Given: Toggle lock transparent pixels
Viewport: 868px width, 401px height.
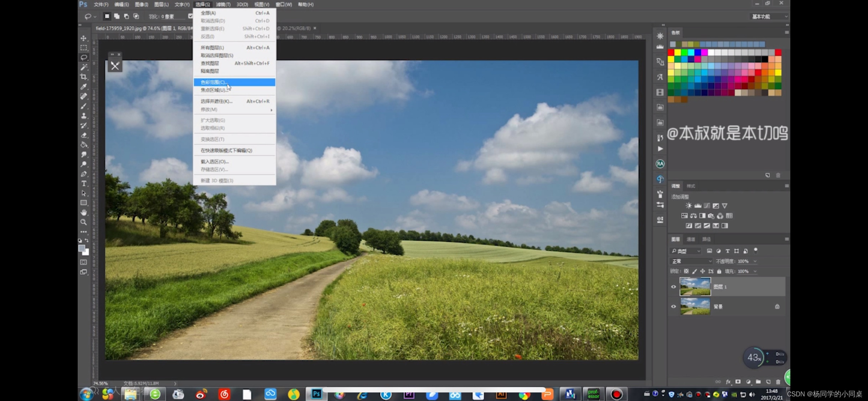Looking at the screenshot, I should click(x=686, y=271).
